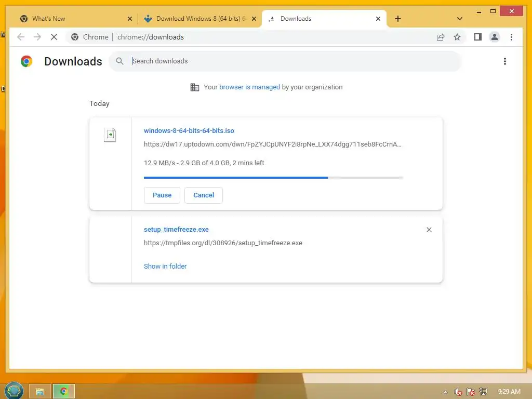Click the Chrome logo beside Downloads

(26, 61)
